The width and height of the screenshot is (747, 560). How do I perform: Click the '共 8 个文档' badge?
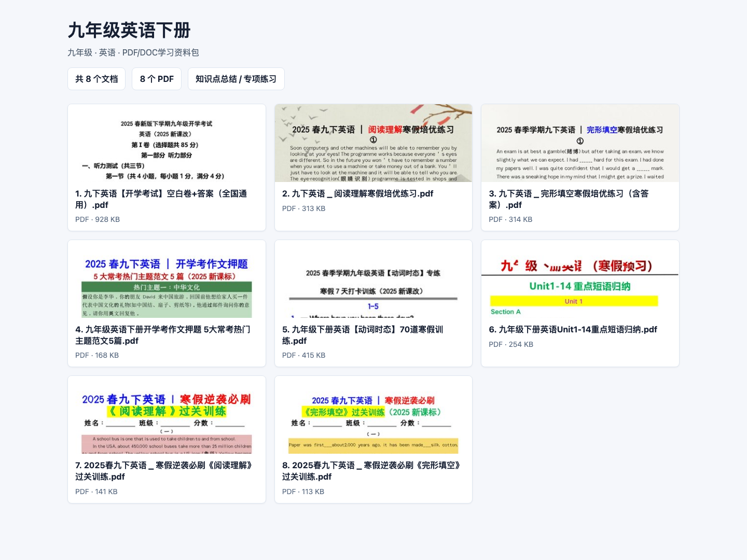[96, 79]
